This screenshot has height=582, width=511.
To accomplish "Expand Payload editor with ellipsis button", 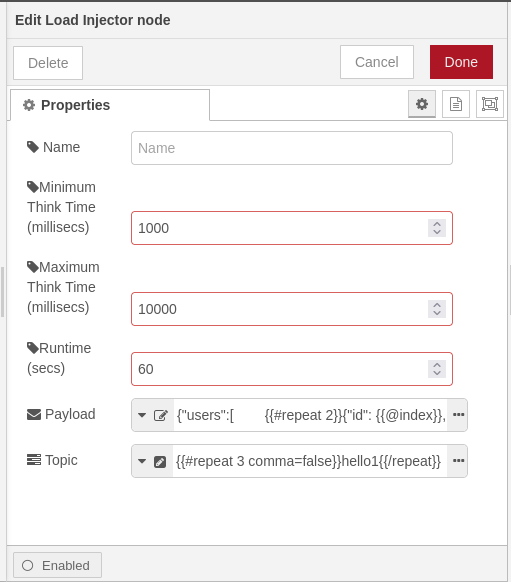I will (458, 415).
